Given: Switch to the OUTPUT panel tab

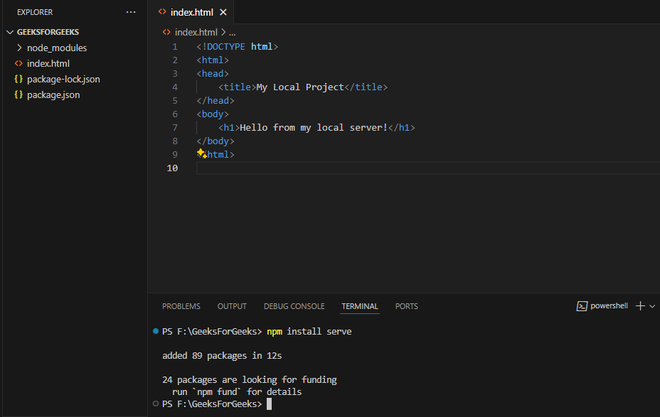Looking at the screenshot, I should (232, 306).
